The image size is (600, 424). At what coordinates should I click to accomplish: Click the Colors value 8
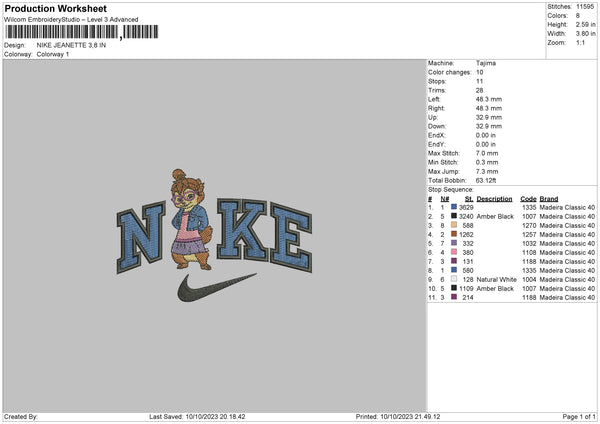tap(578, 16)
